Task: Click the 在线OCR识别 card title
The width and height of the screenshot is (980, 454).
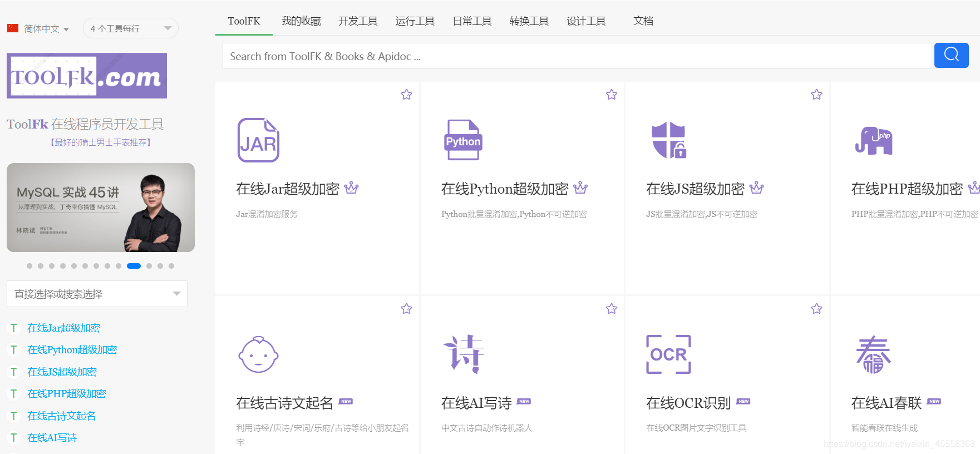Action: (x=688, y=403)
